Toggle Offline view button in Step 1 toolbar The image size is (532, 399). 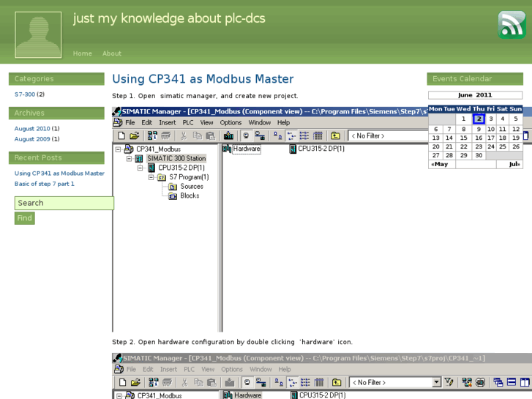(x=246, y=136)
